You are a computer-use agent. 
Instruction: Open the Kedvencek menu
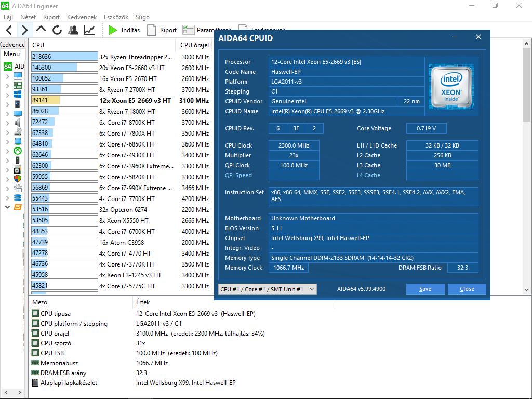point(81,17)
